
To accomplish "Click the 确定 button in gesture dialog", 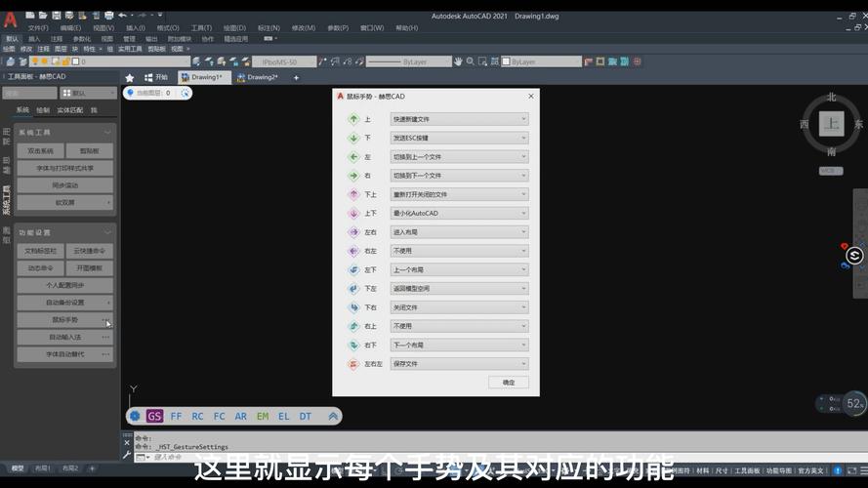I will pyautogui.click(x=508, y=383).
